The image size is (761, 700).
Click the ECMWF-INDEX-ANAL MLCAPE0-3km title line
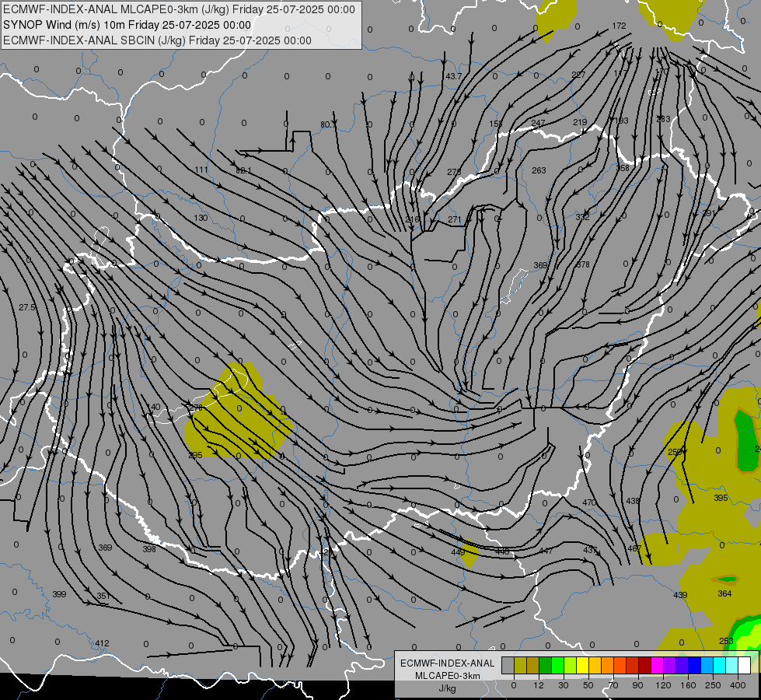click(179, 9)
